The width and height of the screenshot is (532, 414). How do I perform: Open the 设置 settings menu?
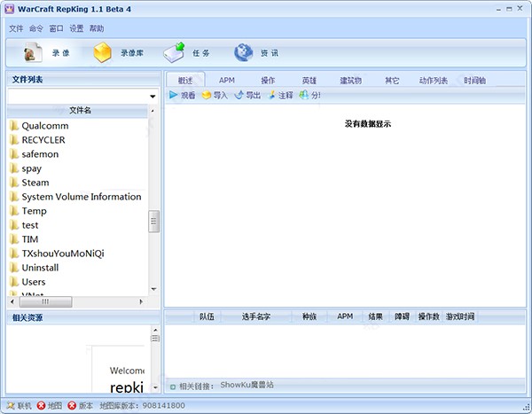[76, 28]
